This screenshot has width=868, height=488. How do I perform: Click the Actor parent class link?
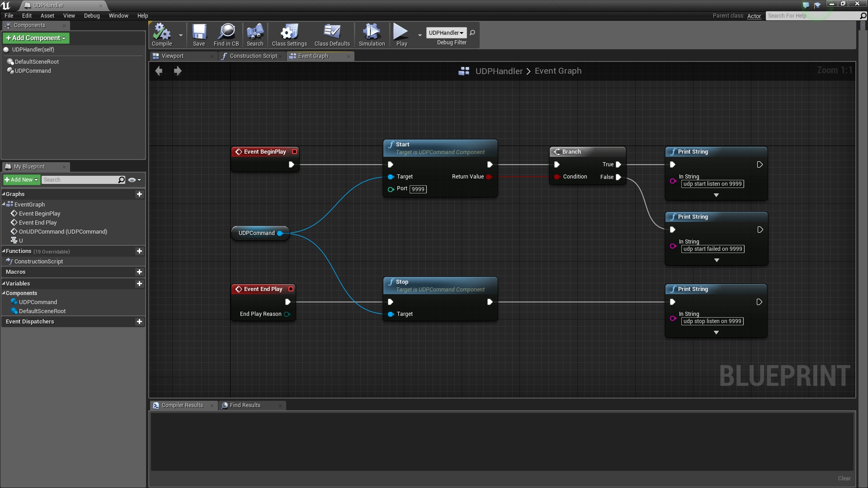pos(754,16)
